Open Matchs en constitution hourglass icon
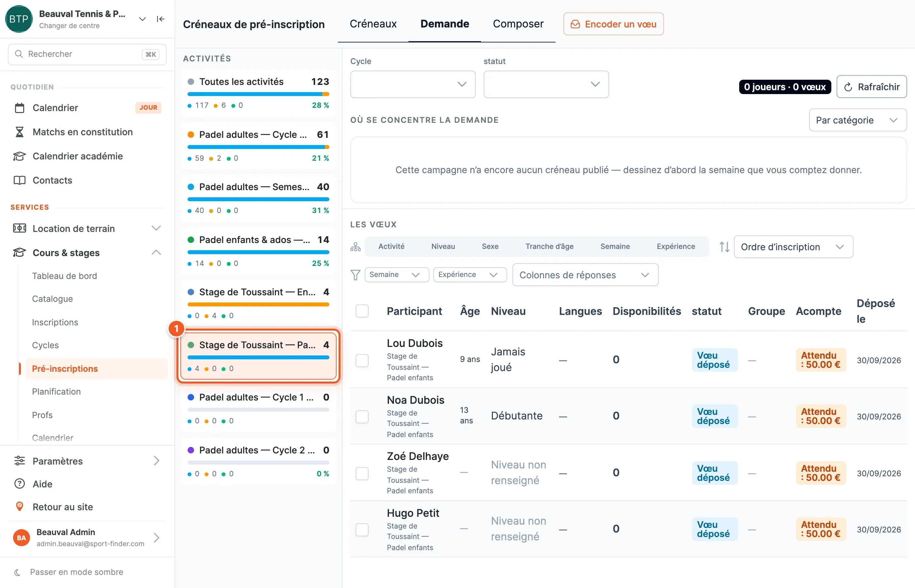Viewport: 915px width, 588px height. [x=20, y=132]
